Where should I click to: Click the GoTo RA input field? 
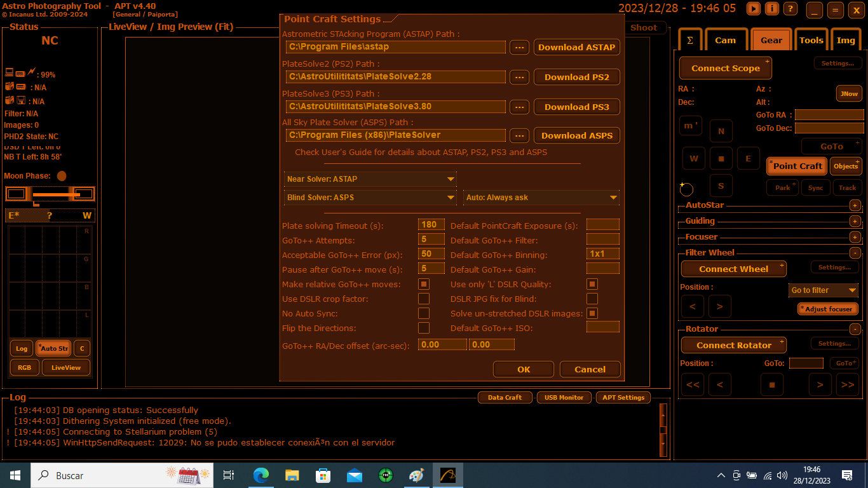[829, 115]
